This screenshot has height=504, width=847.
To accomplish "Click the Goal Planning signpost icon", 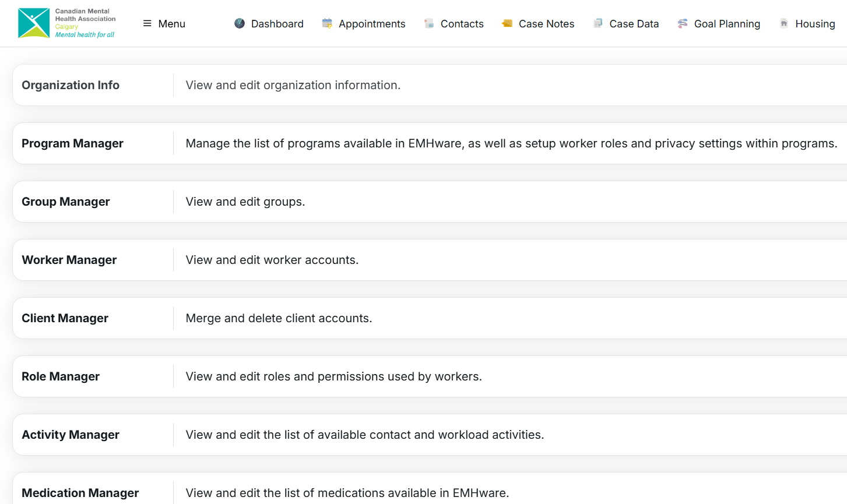I will pos(683,23).
